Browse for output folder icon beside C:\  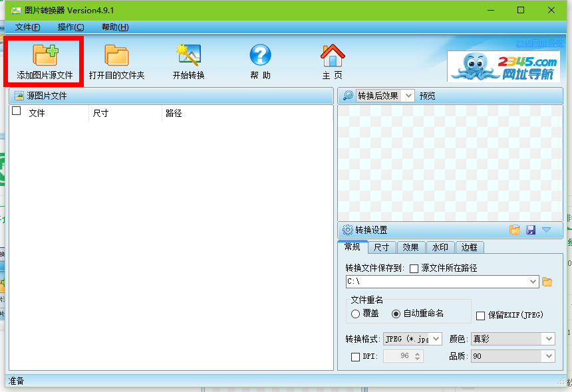(x=547, y=282)
